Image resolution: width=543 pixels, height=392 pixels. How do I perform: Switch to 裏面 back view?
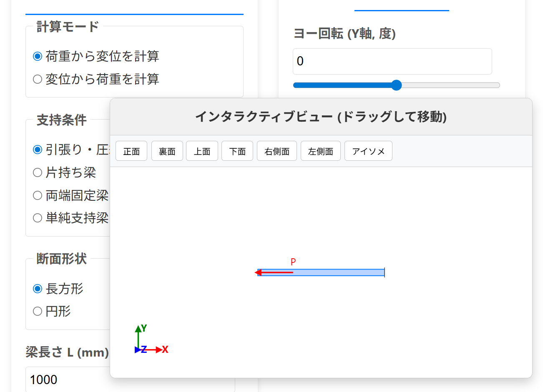(x=167, y=151)
